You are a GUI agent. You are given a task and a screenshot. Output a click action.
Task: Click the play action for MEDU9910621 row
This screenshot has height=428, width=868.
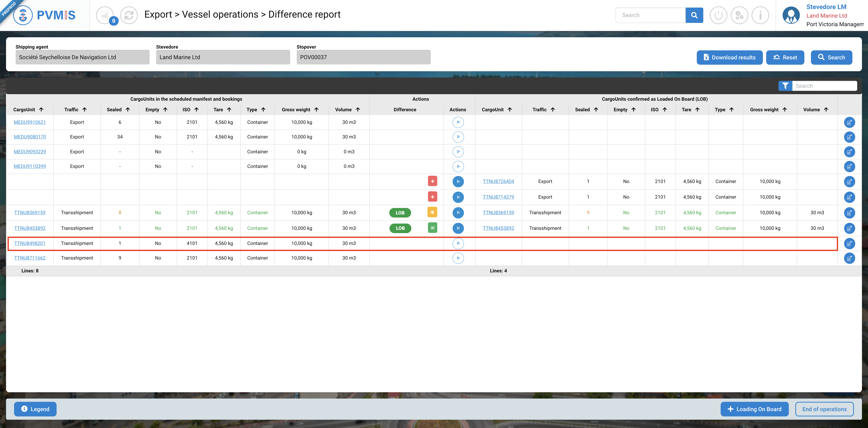458,122
